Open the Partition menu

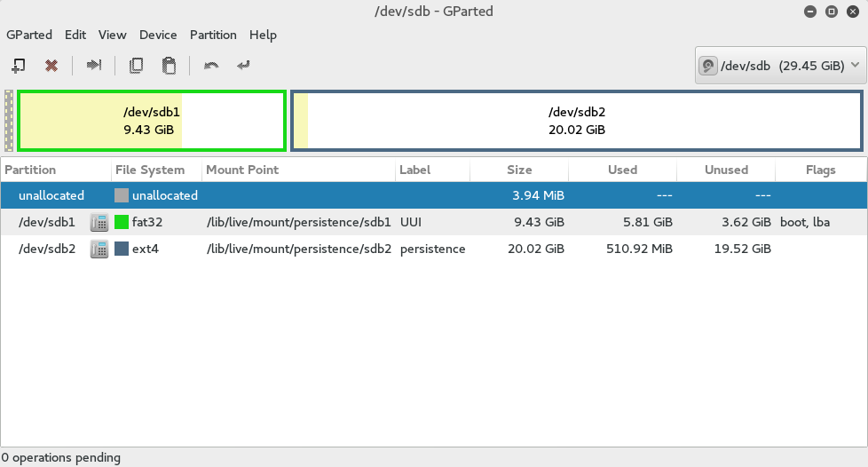coord(213,35)
